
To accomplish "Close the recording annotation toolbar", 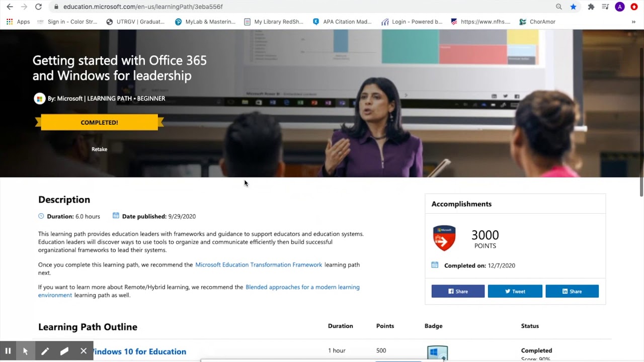I will (84, 351).
